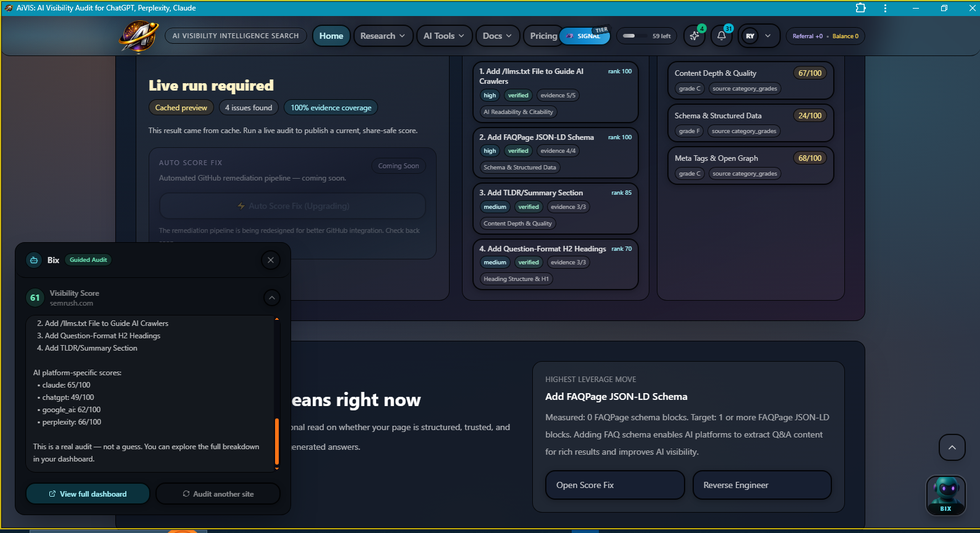Click the 4 issues found chip
Image resolution: width=980 pixels, height=533 pixels.
249,108
